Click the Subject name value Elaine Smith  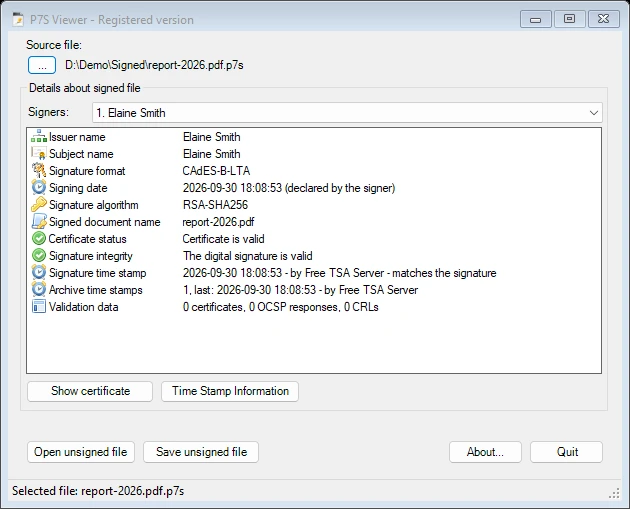coord(212,154)
